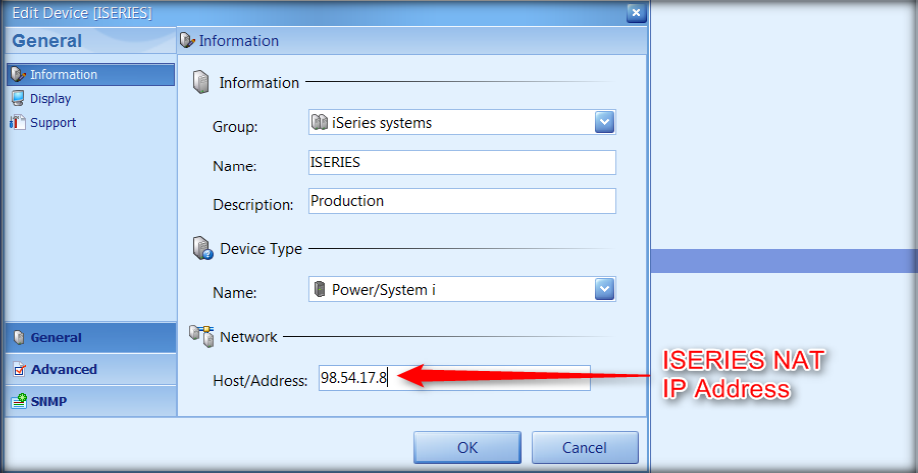Open the Support page in sidebar

tap(52, 123)
